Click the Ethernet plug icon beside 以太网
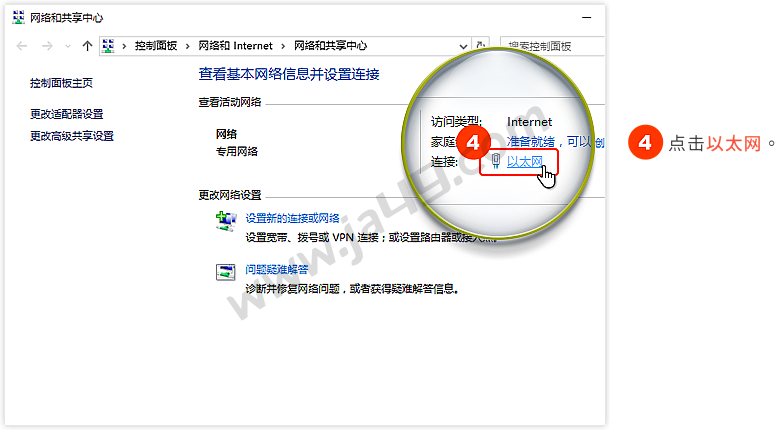The width and height of the screenshot is (780, 430). tap(495, 162)
